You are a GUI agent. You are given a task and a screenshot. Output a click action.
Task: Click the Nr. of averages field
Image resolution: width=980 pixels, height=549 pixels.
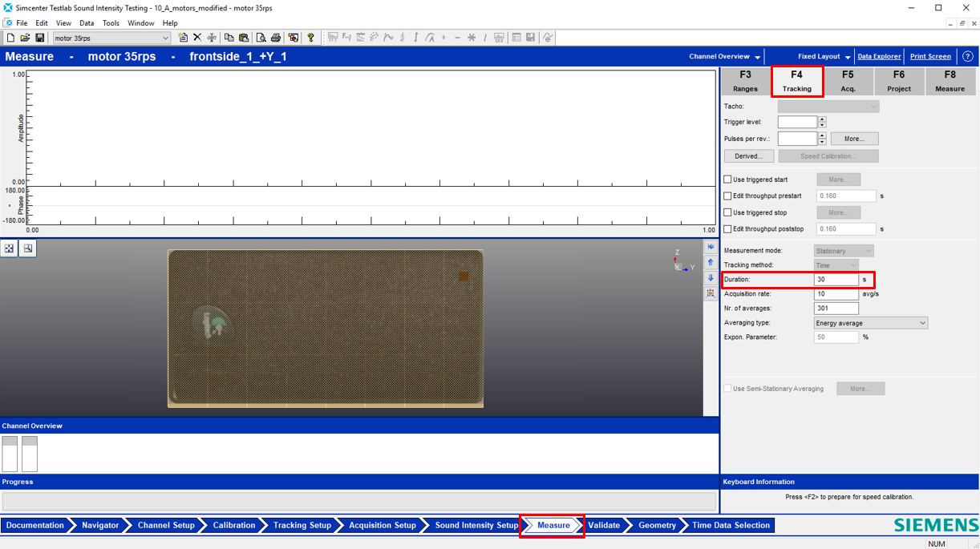click(x=836, y=309)
